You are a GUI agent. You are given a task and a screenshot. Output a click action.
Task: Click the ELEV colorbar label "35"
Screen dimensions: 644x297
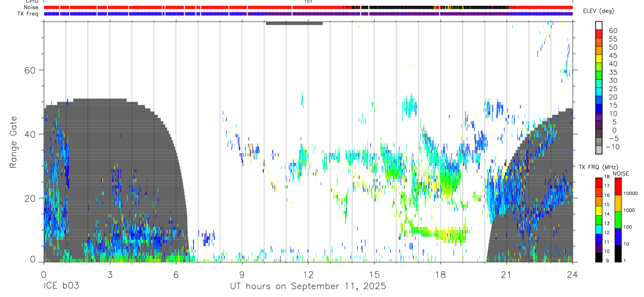click(613, 72)
